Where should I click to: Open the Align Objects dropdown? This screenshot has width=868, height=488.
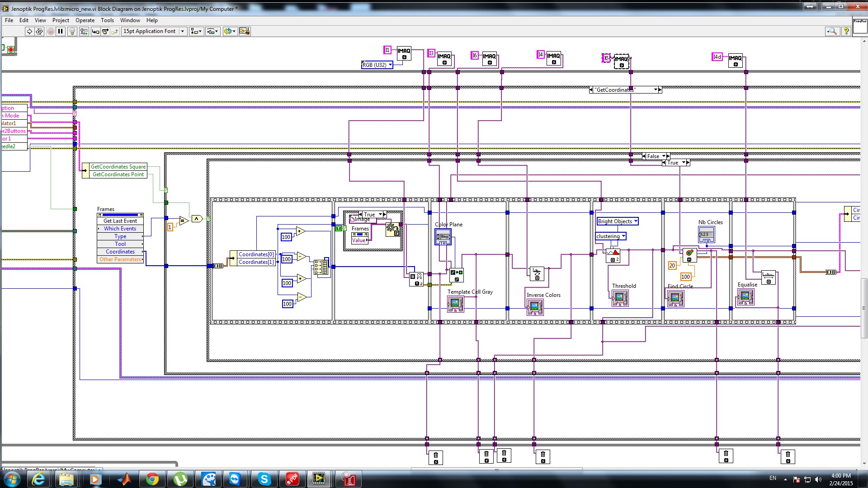coord(196,31)
